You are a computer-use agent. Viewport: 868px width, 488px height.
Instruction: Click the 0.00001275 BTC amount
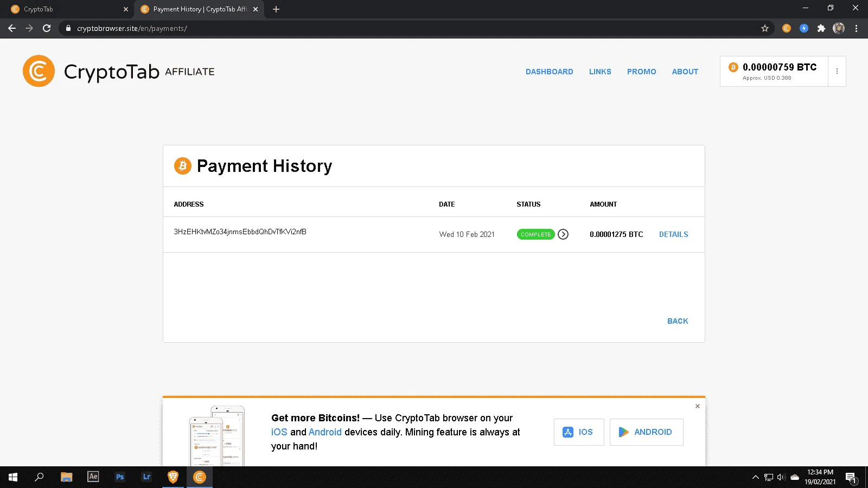(x=616, y=234)
